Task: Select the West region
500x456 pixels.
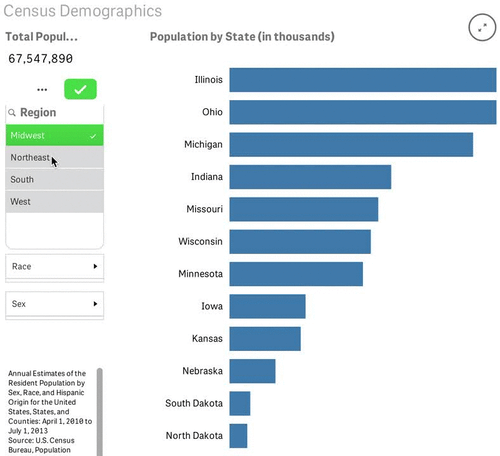Action: pyautogui.click(x=55, y=202)
